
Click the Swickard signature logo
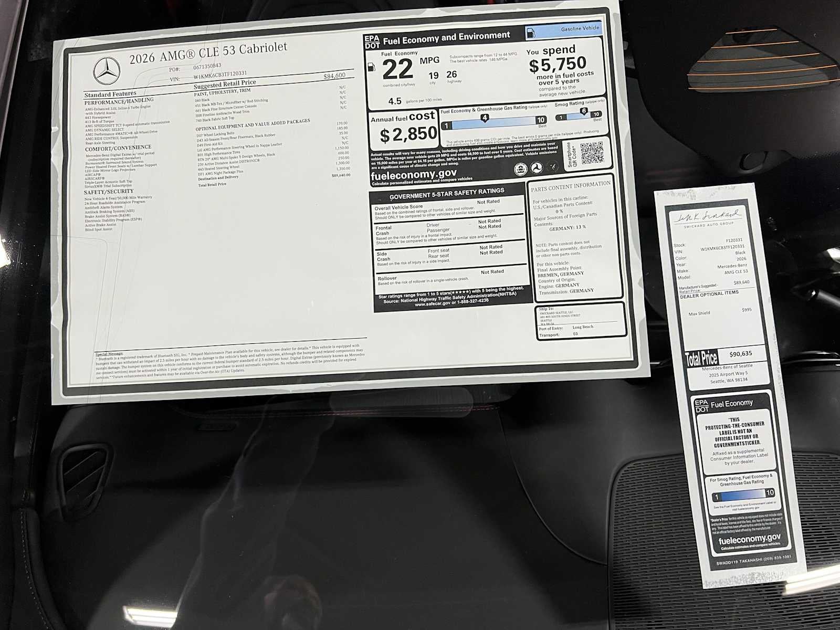pos(708,216)
